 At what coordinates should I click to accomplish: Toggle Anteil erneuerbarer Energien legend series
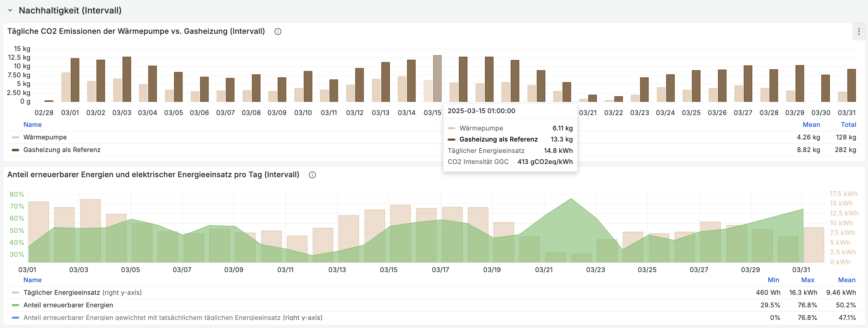[x=68, y=305]
